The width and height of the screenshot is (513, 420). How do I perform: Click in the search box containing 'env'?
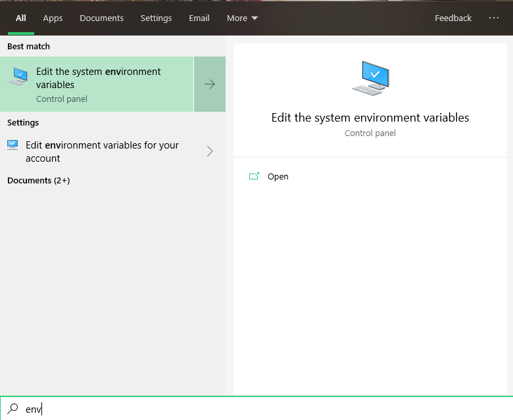(x=263, y=409)
